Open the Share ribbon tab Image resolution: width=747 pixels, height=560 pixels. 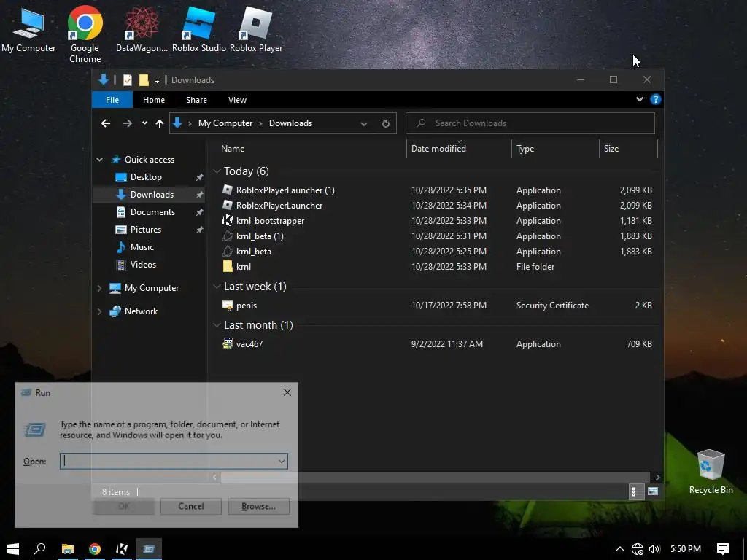pyautogui.click(x=196, y=99)
